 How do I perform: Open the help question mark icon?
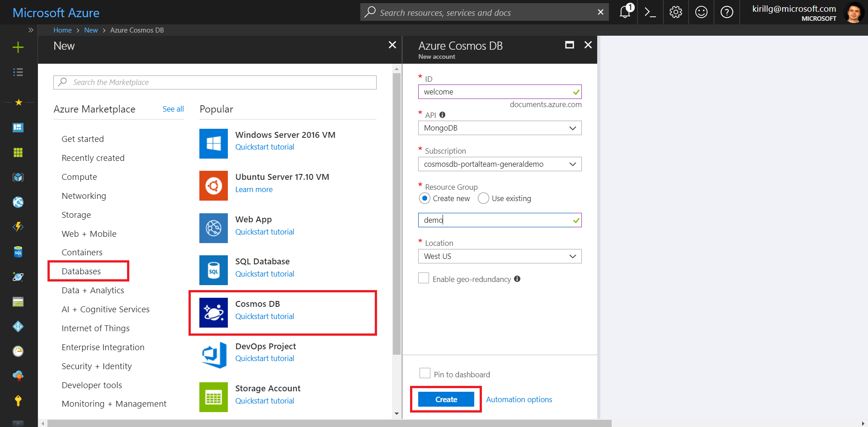726,12
